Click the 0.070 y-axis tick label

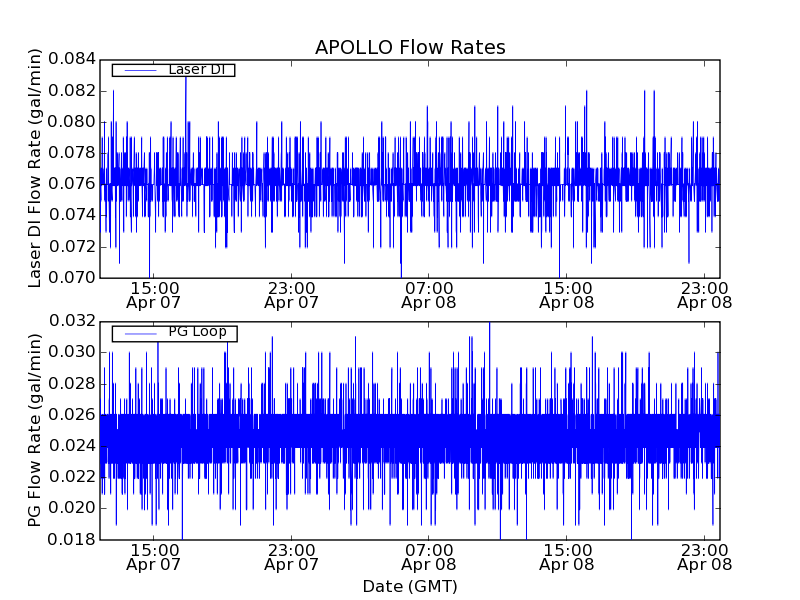(x=72, y=278)
